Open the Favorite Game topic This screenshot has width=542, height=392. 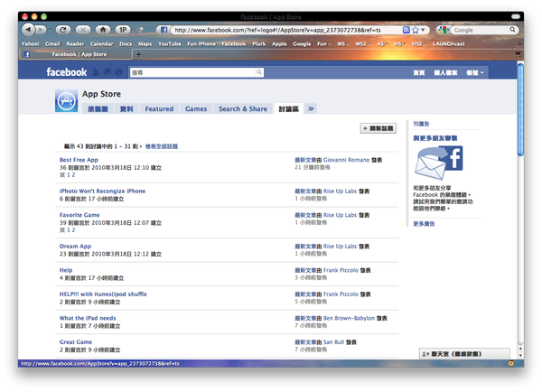click(79, 215)
